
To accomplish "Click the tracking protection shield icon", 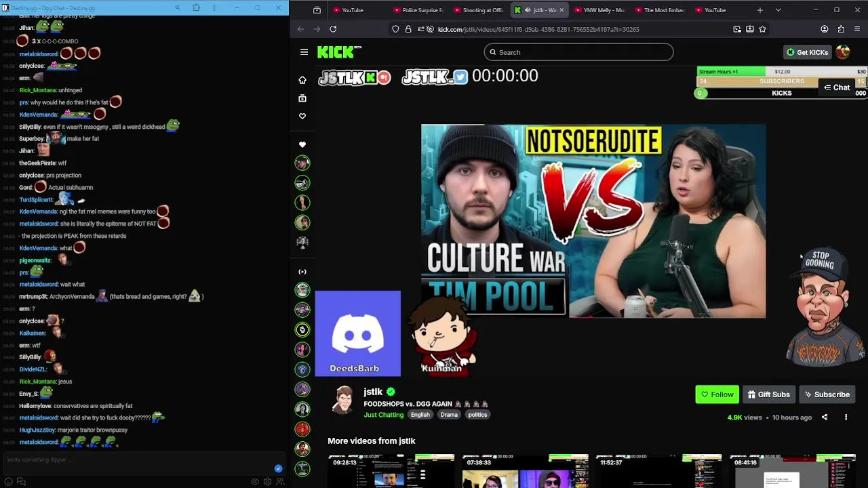I will (x=395, y=29).
